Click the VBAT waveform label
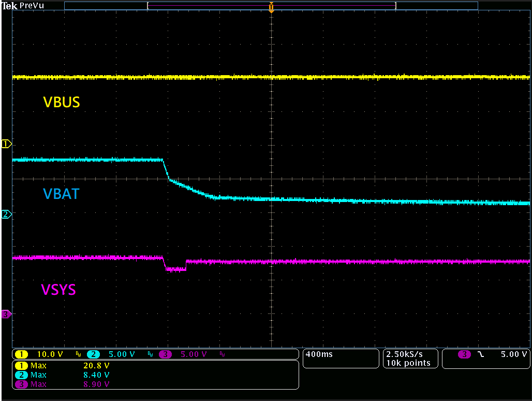The height and width of the screenshot is (401, 532). [61, 194]
